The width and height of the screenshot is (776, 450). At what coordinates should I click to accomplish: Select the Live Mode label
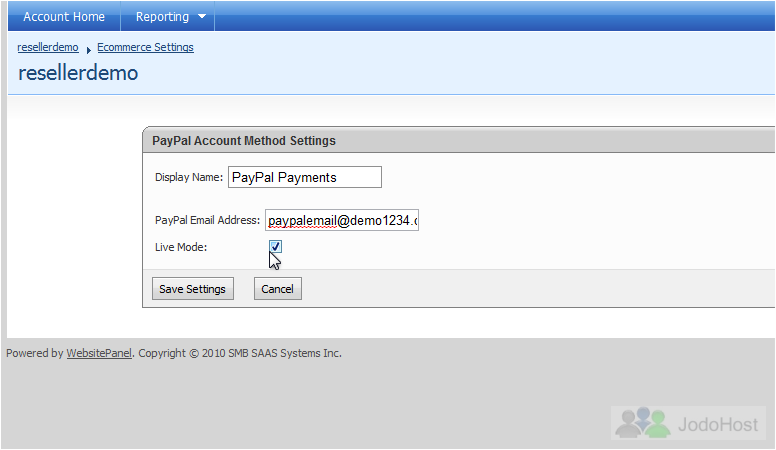pyautogui.click(x=181, y=247)
